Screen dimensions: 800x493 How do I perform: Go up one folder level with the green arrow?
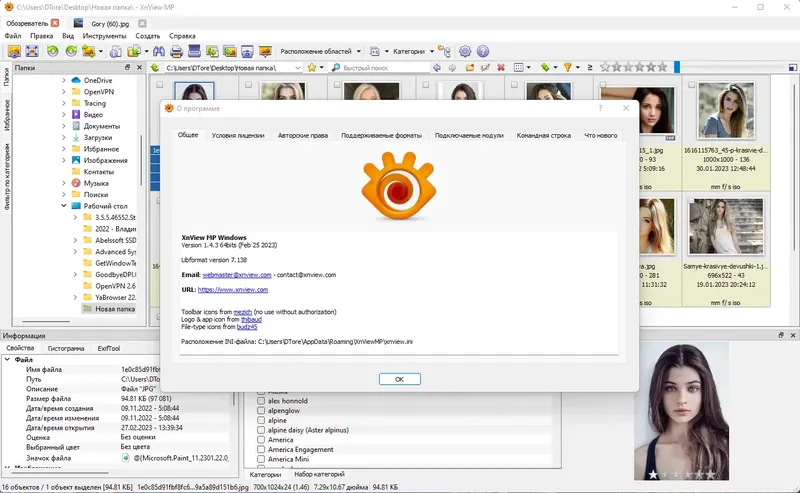coord(155,67)
